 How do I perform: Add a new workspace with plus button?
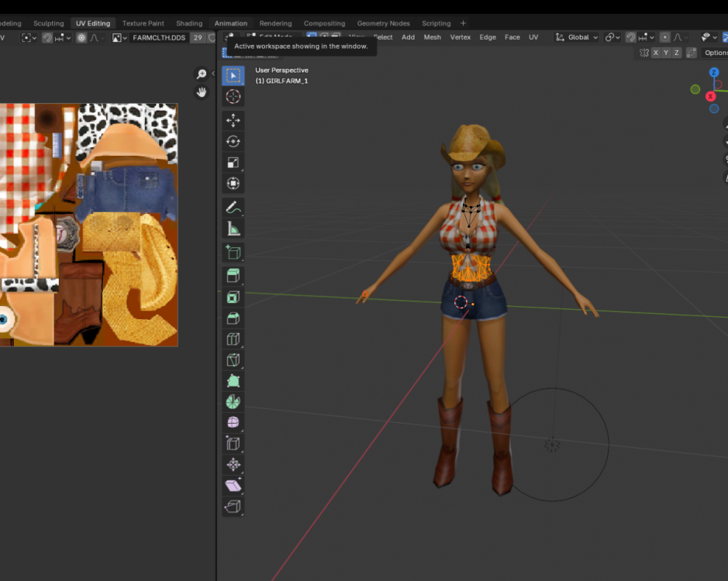[x=464, y=23]
